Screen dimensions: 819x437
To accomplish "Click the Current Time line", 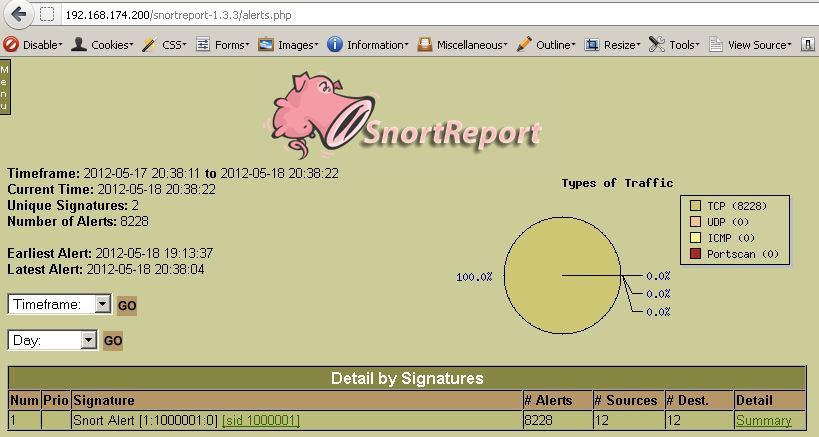I will tap(111, 189).
